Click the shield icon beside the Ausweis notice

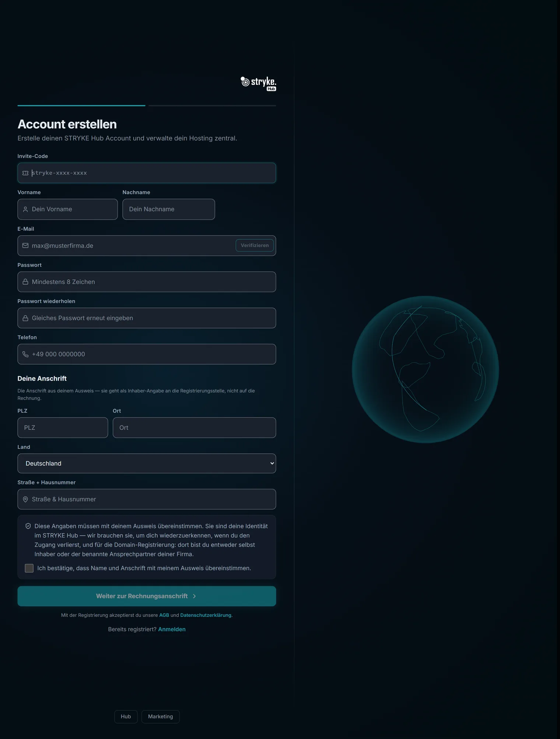[28, 526]
